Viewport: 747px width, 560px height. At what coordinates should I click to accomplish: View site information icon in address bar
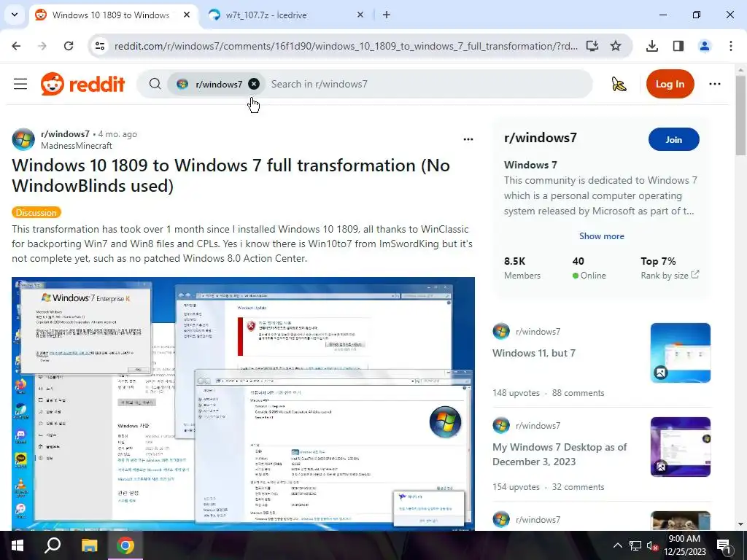pos(99,46)
